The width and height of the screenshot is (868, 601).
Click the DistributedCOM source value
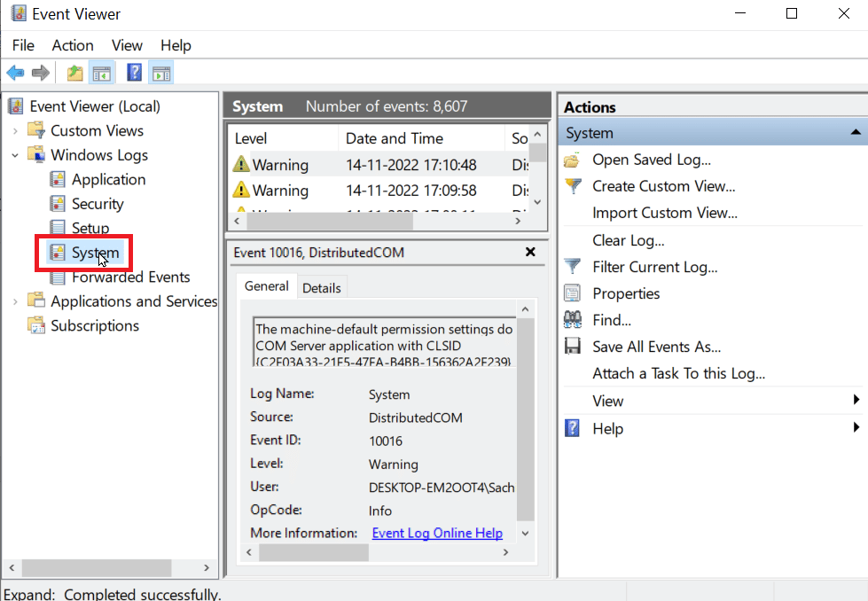coord(415,418)
